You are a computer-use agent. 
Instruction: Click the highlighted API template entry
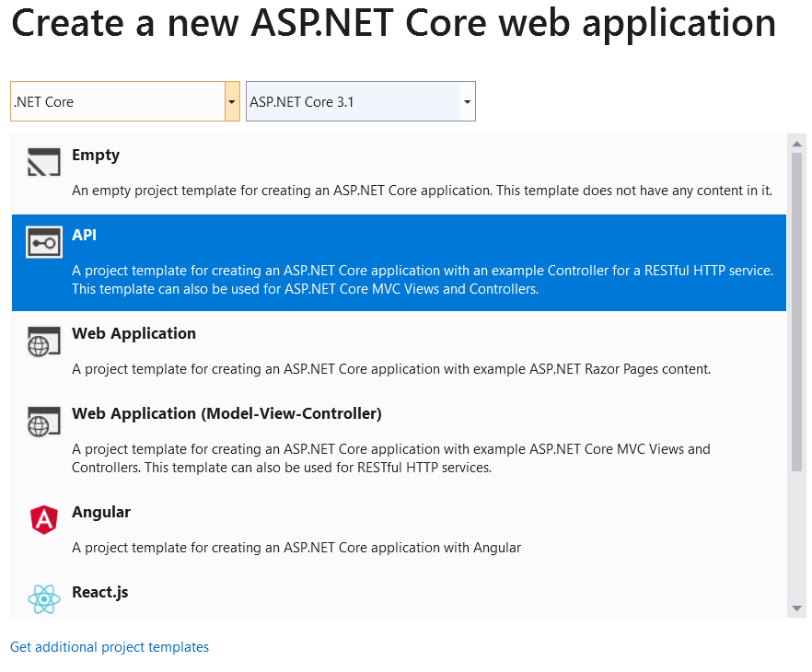pyautogui.click(x=368, y=262)
